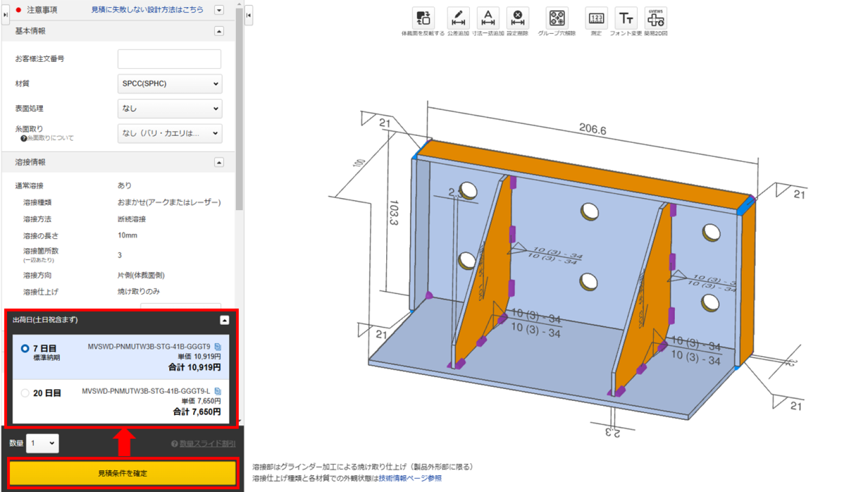
Task: Open the 材質 dropdown showing SPCC(SPHC)
Action: point(170,84)
